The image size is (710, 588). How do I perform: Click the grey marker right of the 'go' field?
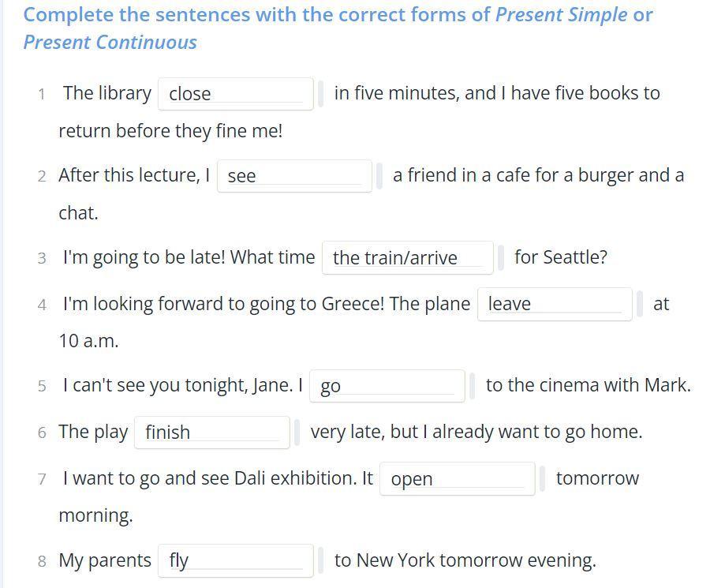(x=473, y=386)
